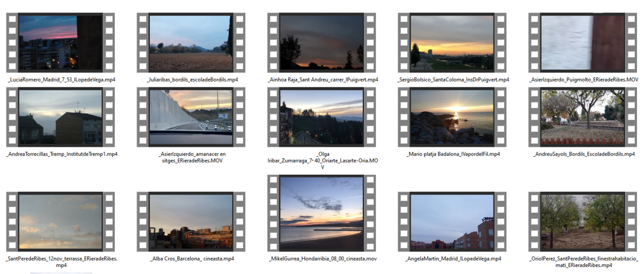Select the filename text _Mario platja Badalona_IVapordelFil.mp4

click(x=453, y=154)
